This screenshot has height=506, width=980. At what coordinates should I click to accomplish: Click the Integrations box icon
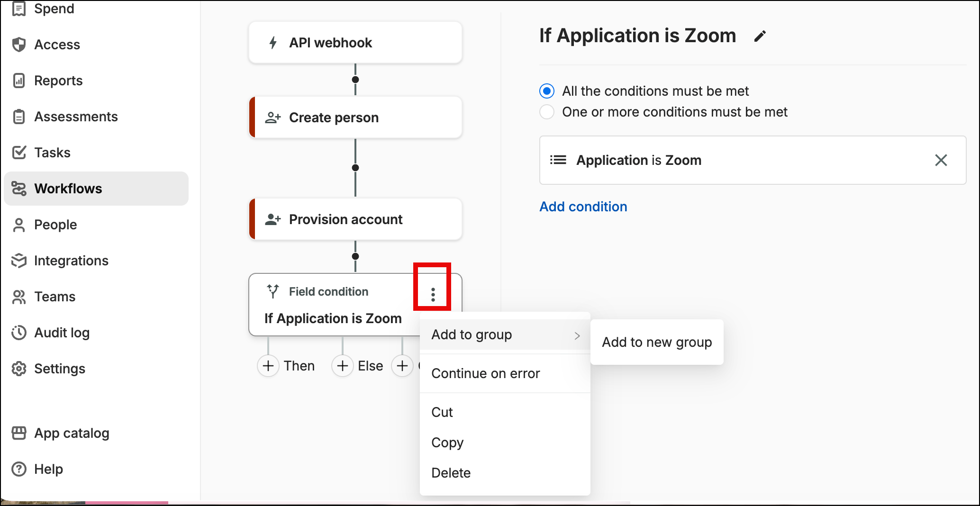point(19,261)
